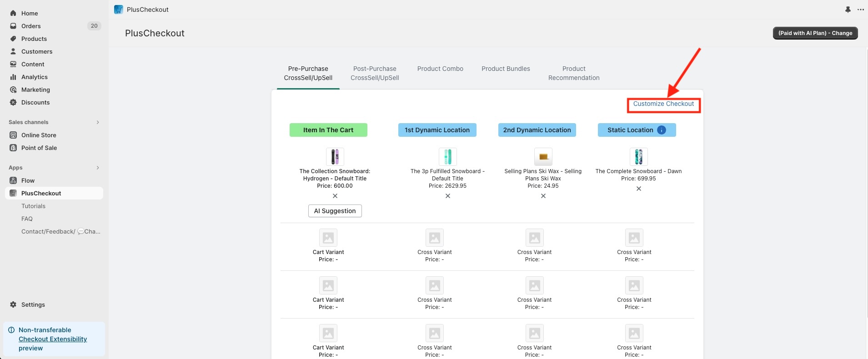Viewport: 868px width, 359px height.
Task: Expand the Sales channels section
Action: pos(98,122)
